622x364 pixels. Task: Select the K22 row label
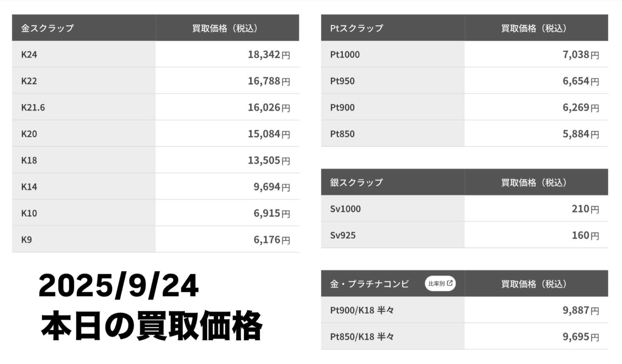tap(29, 81)
